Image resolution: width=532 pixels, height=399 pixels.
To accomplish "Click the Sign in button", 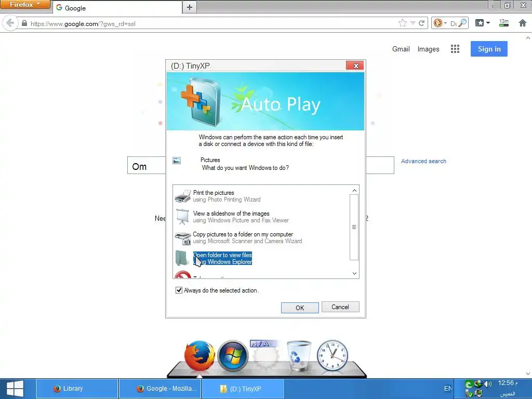I will click(x=489, y=49).
